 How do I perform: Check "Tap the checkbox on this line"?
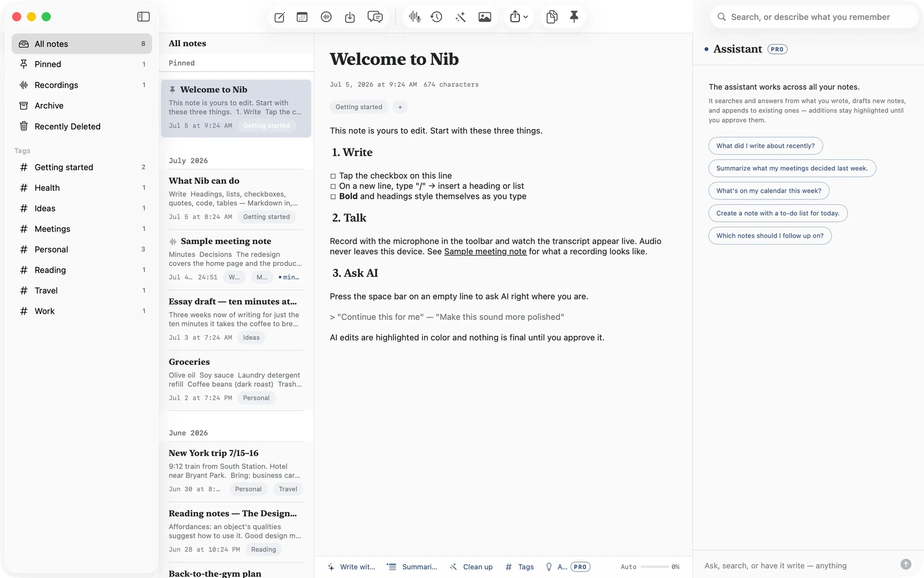click(x=333, y=176)
